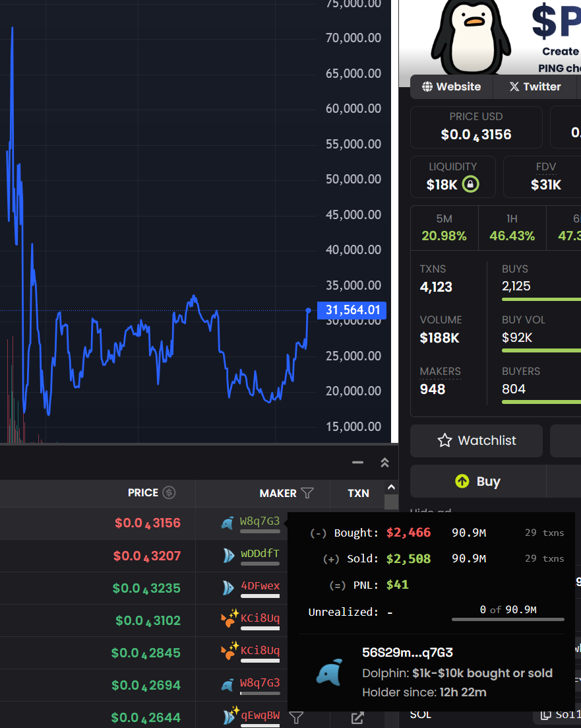Click the Sold $2,508 value

(408, 558)
